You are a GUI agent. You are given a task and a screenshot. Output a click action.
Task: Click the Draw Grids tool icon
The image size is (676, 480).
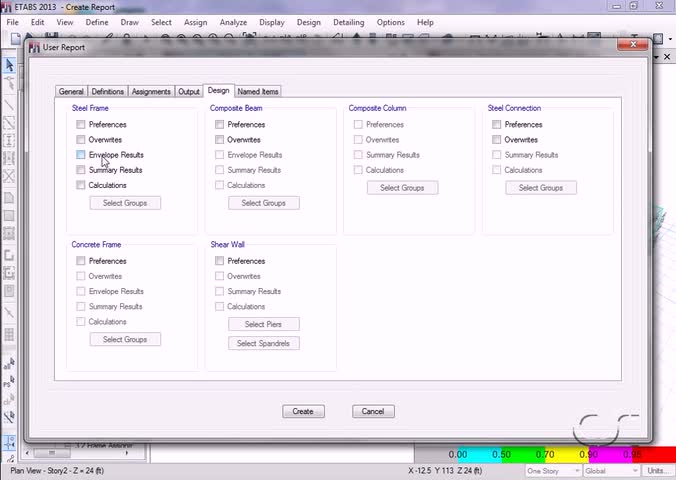click(x=9, y=334)
